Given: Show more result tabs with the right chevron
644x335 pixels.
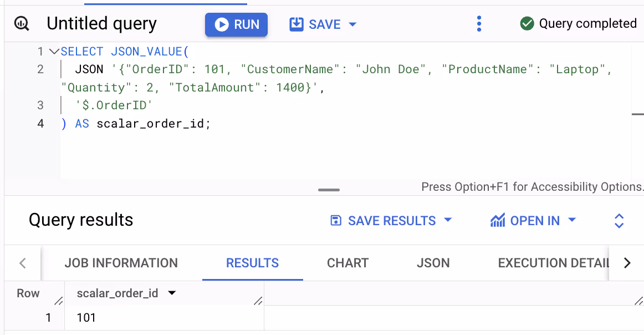Looking at the screenshot, I should click(x=627, y=263).
